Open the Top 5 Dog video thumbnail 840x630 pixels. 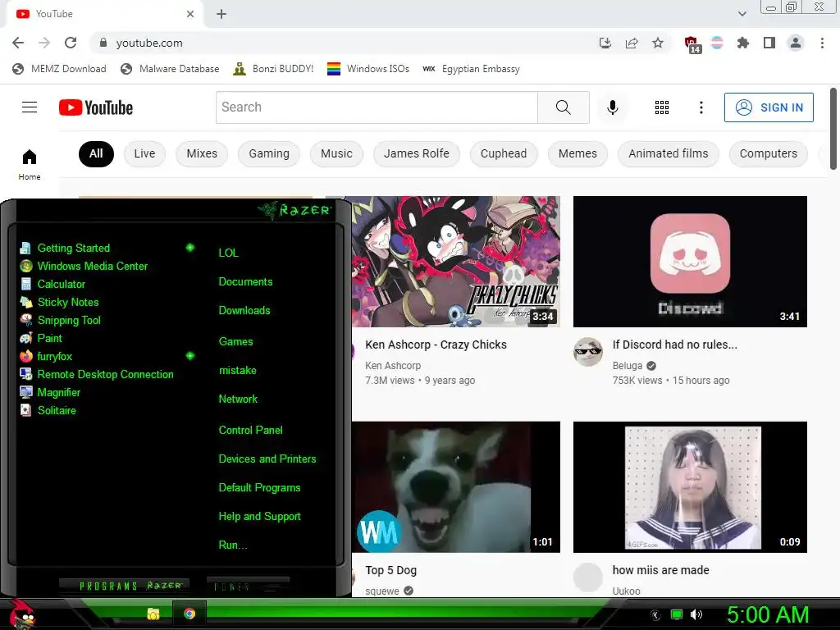pos(456,487)
